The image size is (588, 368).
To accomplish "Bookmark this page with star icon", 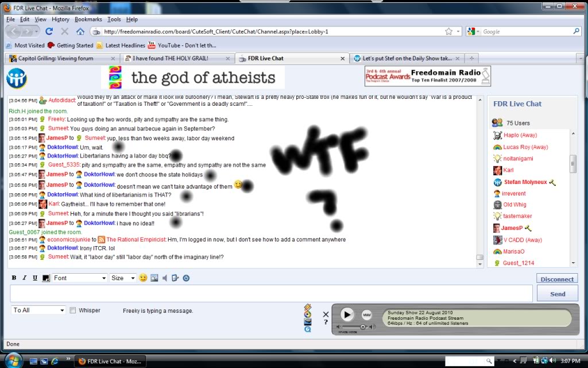I will [448, 32].
